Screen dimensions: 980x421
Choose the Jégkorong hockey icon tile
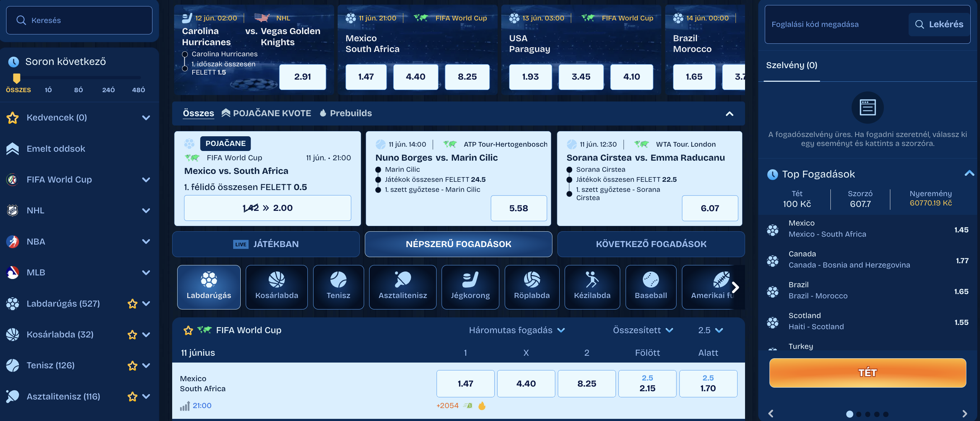(470, 287)
